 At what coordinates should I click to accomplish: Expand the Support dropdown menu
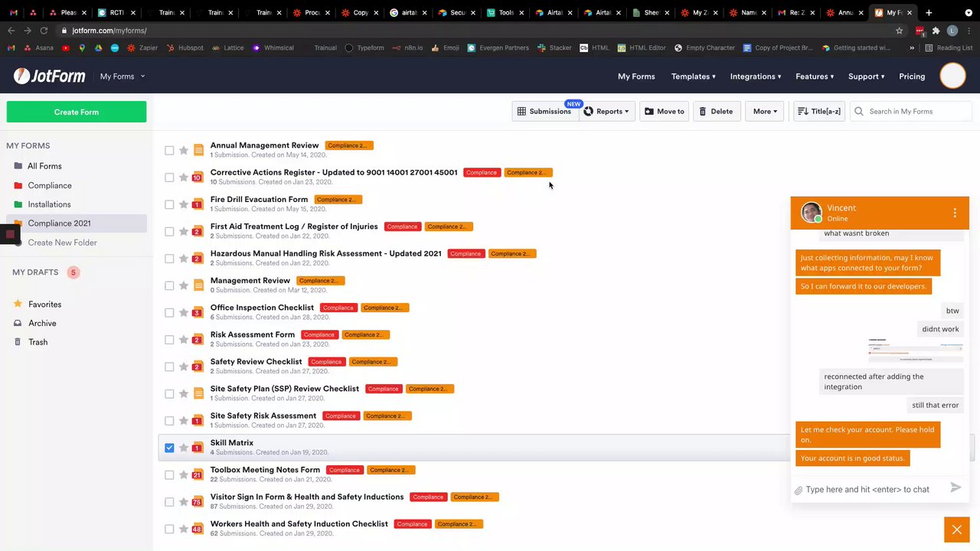pyautogui.click(x=866, y=77)
